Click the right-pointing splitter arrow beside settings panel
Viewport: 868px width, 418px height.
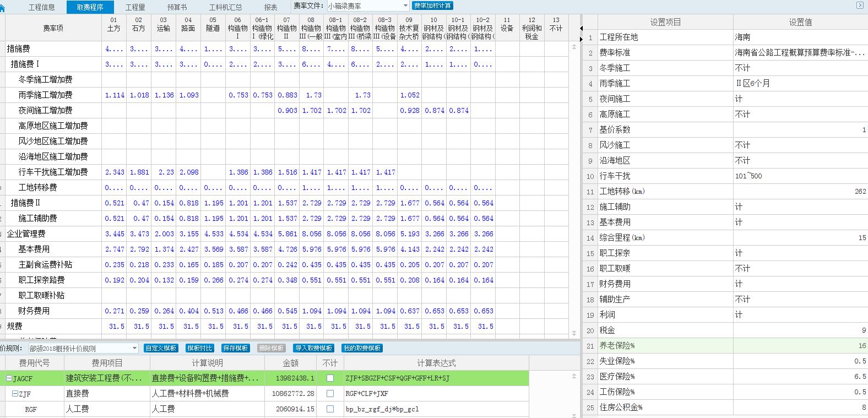coord(581,40)
